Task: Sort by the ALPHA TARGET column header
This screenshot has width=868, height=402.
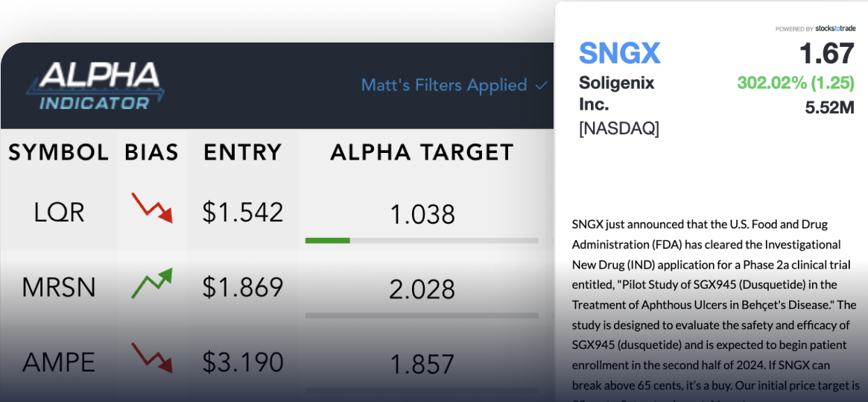Action: 422,153
